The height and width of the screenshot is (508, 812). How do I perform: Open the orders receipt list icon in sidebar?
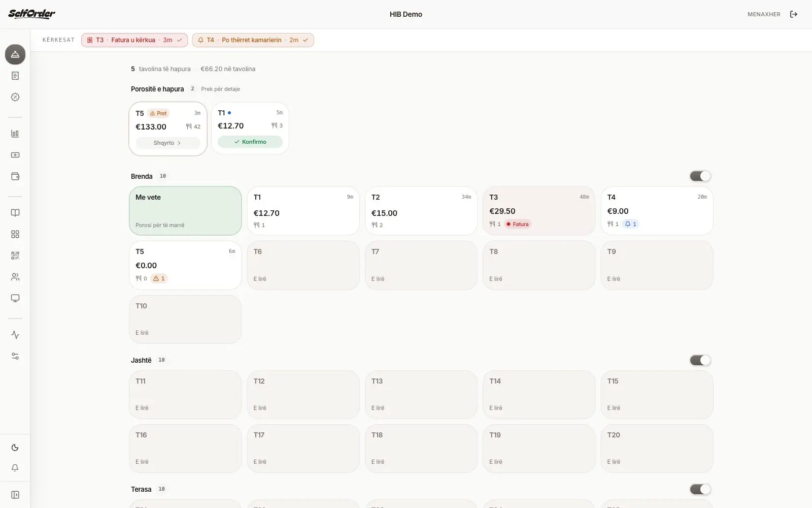15,76
